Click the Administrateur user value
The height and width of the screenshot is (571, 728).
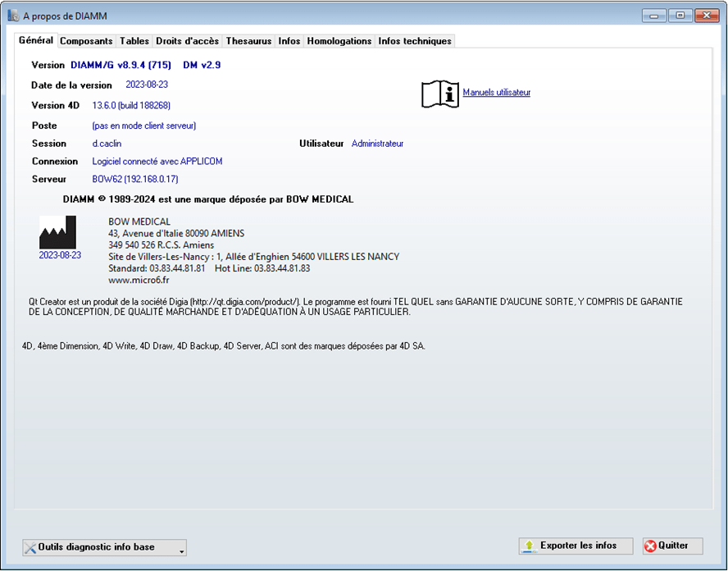pyautogui.click(x=377, y=144)
